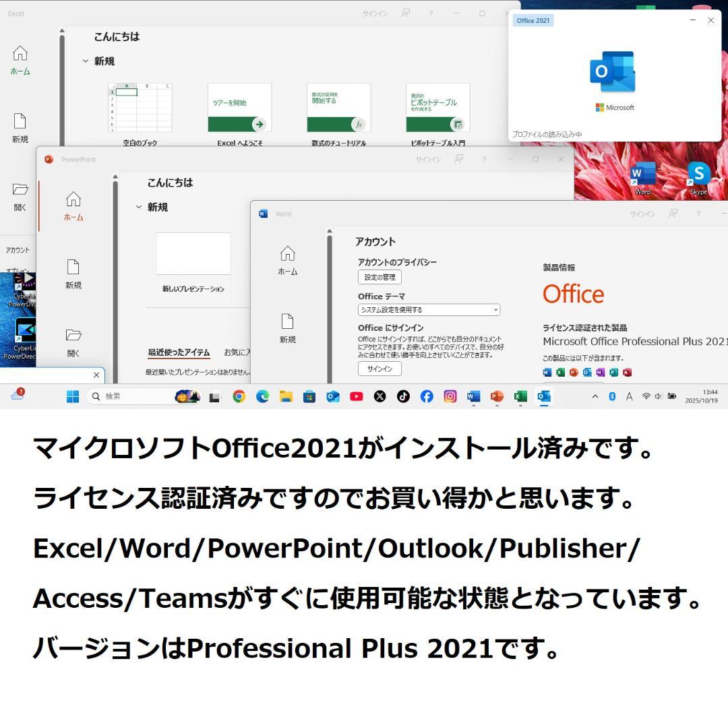
Task: Select the Skype desktop shortcut
Action: (x=698, y=179)
